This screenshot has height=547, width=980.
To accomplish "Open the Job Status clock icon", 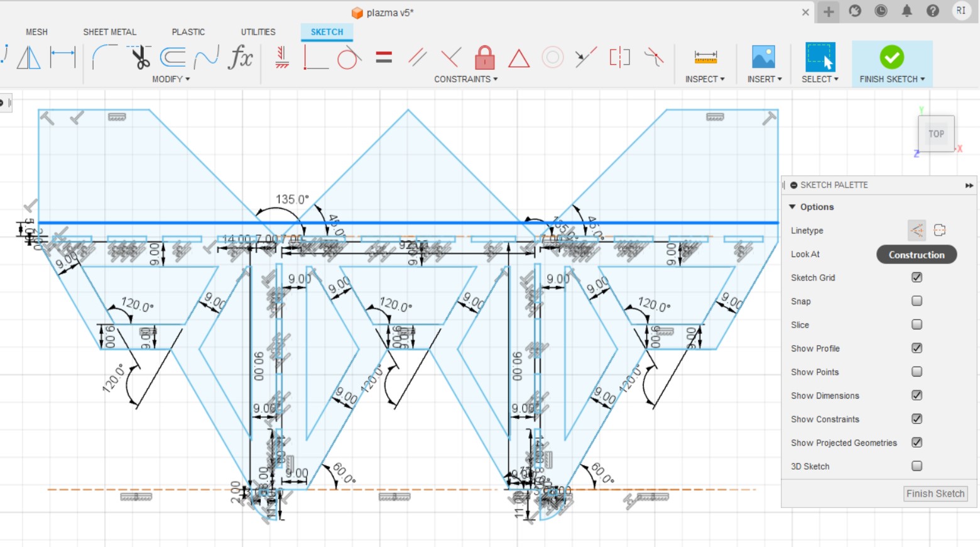I will (x=881, y=11).
